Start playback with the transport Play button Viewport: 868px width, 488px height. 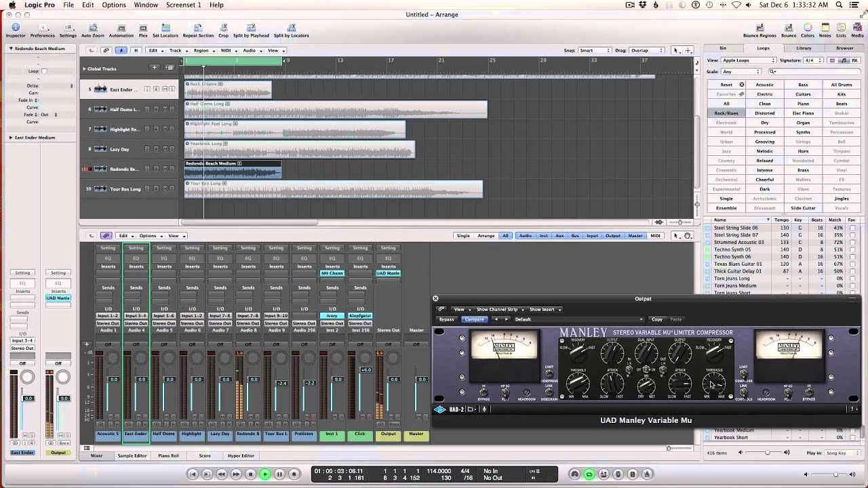[x=265, y=474]
